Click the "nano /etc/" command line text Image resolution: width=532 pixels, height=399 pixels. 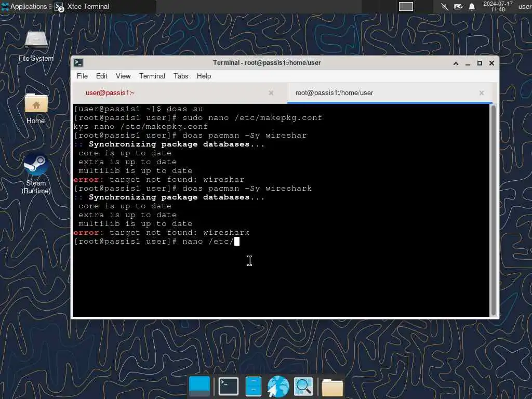click(208, 241)
